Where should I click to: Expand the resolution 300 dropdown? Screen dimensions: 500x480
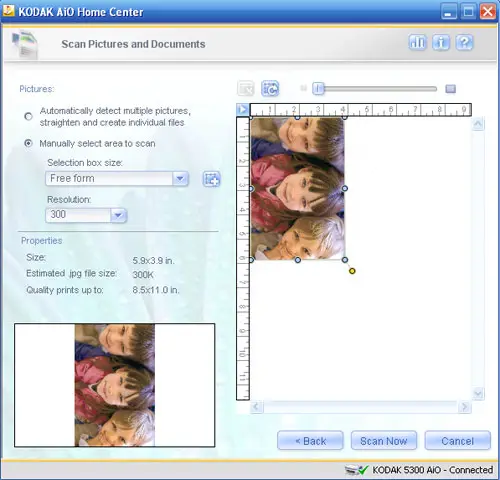point(86,215)
